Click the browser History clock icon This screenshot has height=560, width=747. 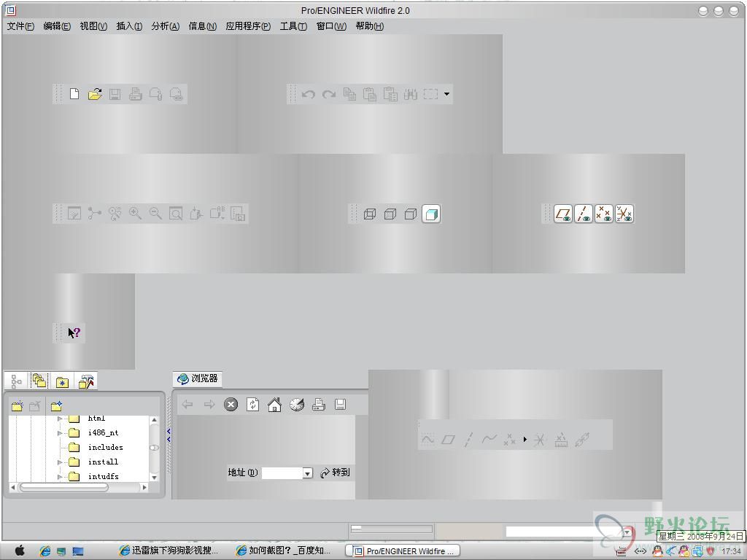coord(296,405)
